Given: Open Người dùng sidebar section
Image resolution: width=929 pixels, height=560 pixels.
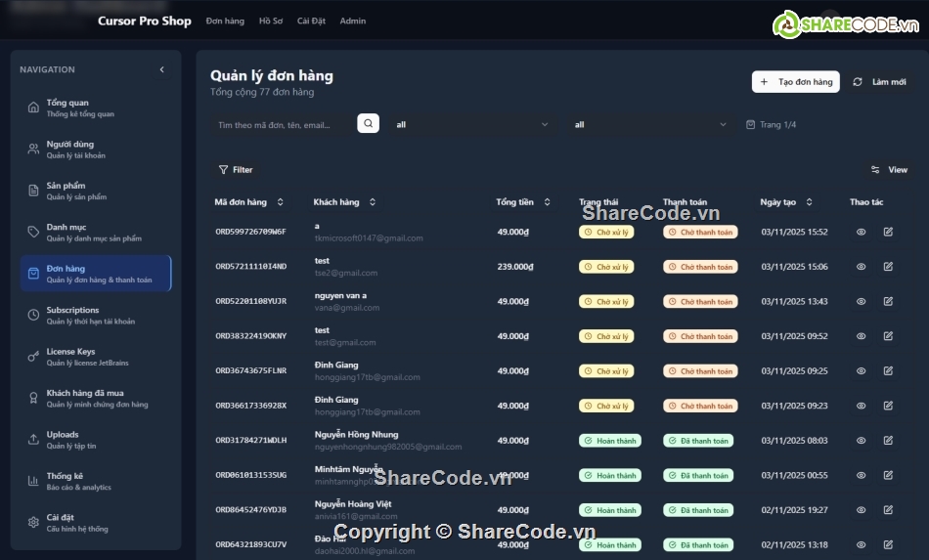Looking at the screenshot, I should 96,150.
